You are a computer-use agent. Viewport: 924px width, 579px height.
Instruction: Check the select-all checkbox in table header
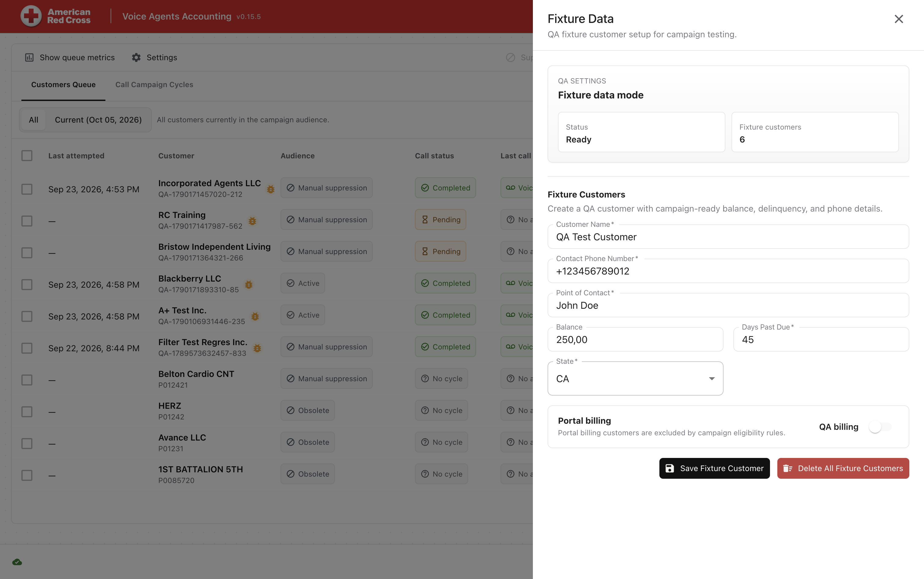pos(27,156)
